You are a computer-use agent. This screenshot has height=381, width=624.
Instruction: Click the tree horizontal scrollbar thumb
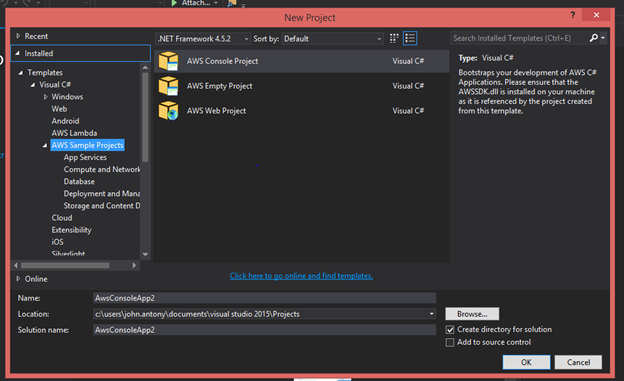point(65,265)
